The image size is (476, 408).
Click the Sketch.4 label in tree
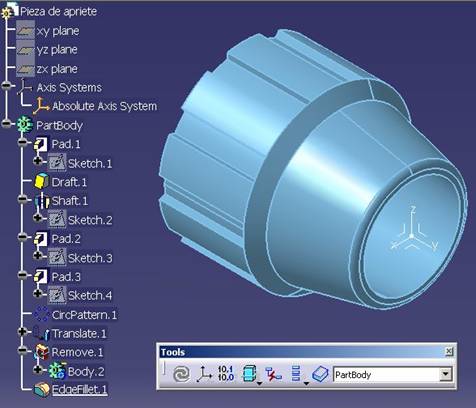90,295
